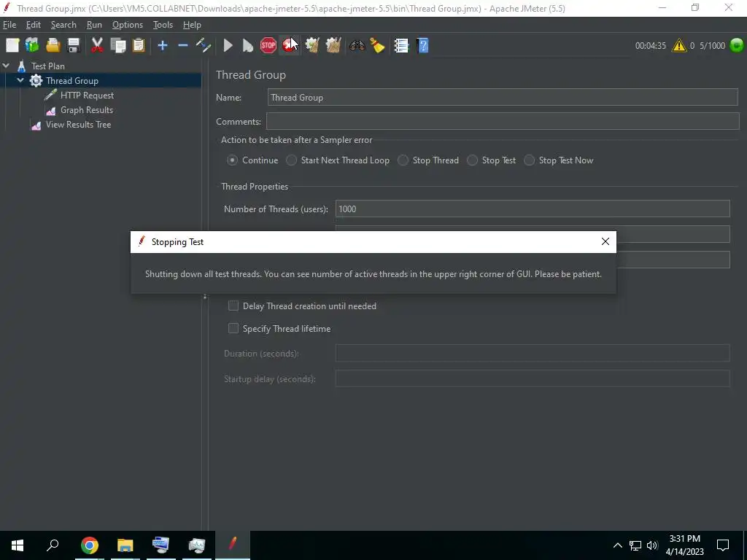The height and width of the screenshot is (560, 747).
Task: Select Start Next Thread Loop radio button
Action: (x=291, y=160)
